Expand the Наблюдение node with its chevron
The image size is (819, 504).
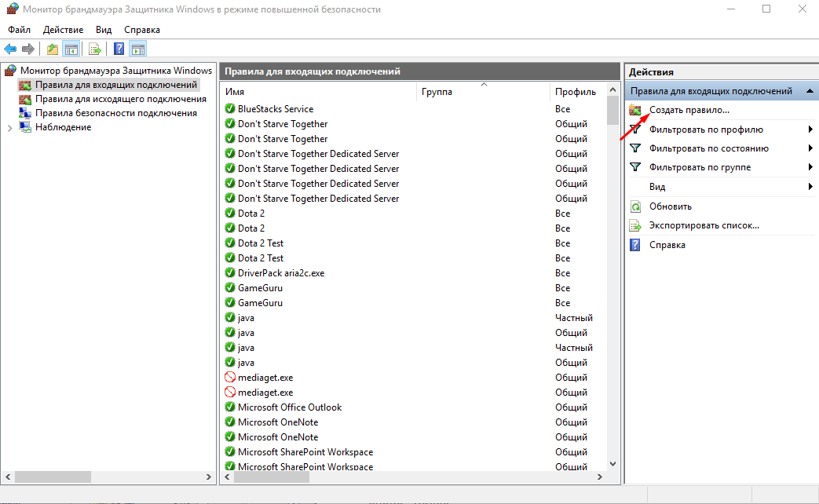[9, 127]
